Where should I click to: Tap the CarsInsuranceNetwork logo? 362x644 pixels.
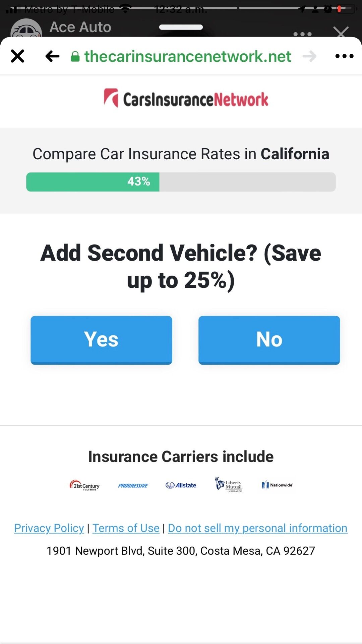[x=186, y=99]
